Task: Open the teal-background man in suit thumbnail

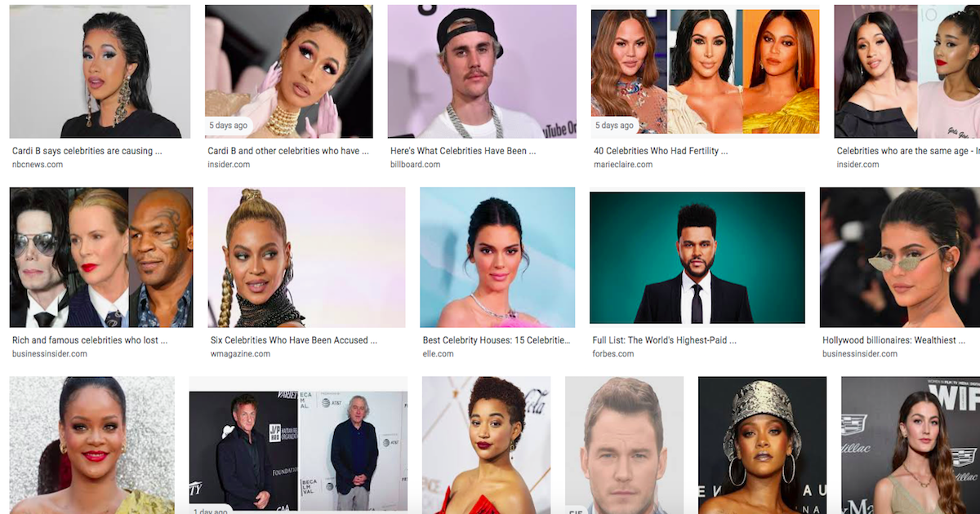Action: pos(697,259)
